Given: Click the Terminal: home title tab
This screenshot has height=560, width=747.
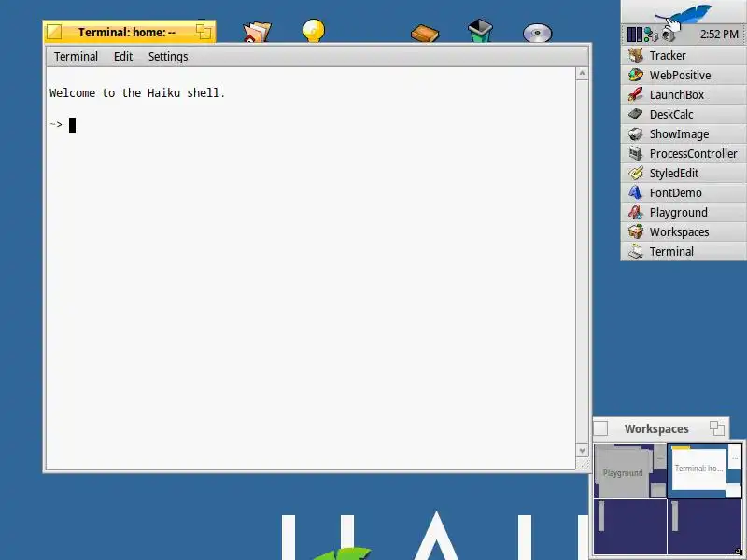Looking at the screenshot, I should click(x=127, y=33).
